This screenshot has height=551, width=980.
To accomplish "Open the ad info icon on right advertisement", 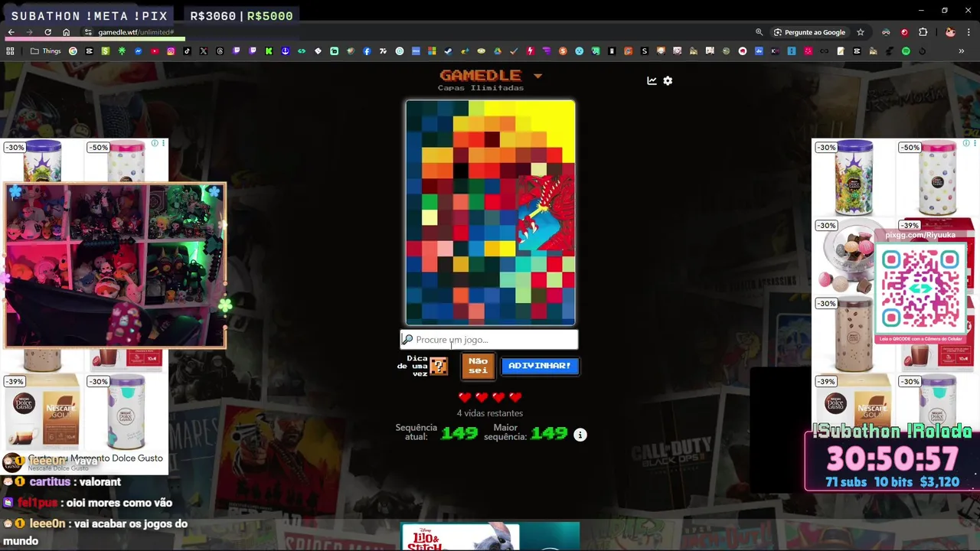I will pyautogui.click(x=965, y=143).
